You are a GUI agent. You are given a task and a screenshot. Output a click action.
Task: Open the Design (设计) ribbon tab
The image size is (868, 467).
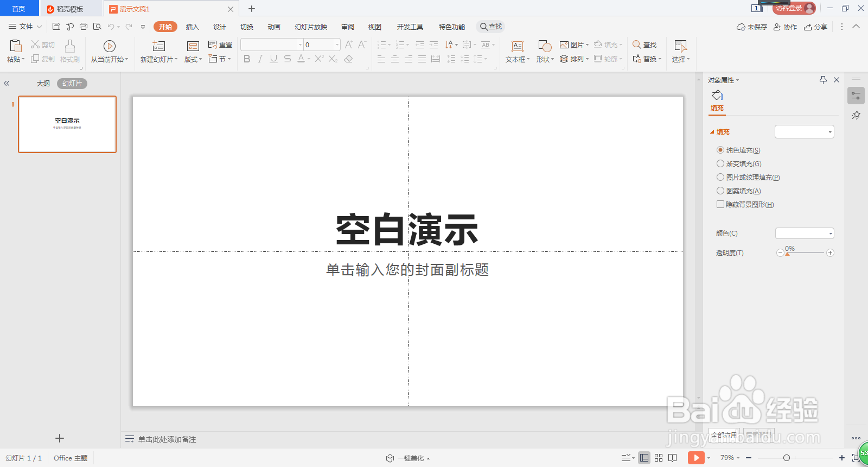tap(220, 27)
